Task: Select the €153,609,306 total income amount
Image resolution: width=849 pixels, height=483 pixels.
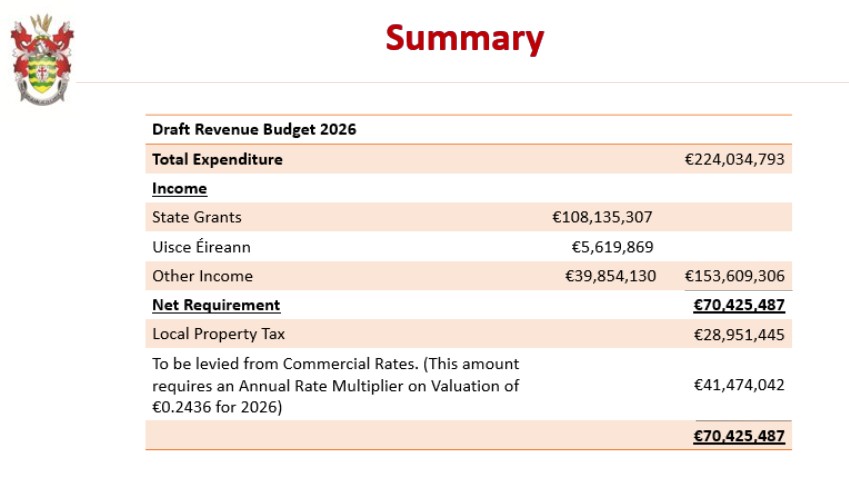Action: tap(734, 276)
